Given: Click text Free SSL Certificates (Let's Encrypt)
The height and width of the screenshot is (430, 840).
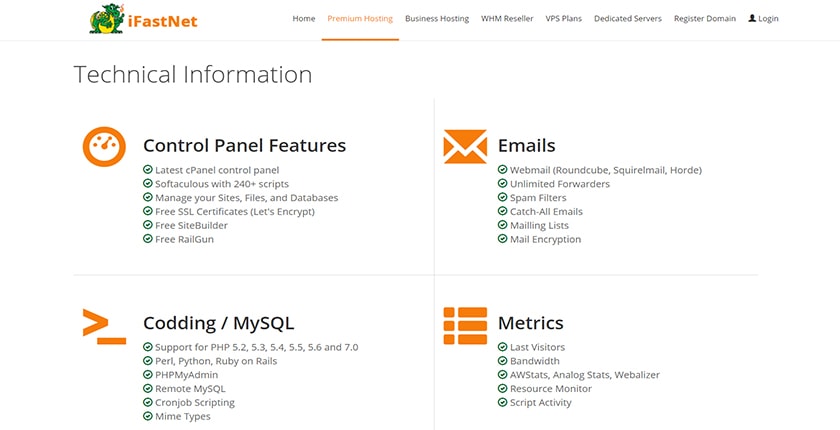Looking at the screenshot, I should [235, 212].
